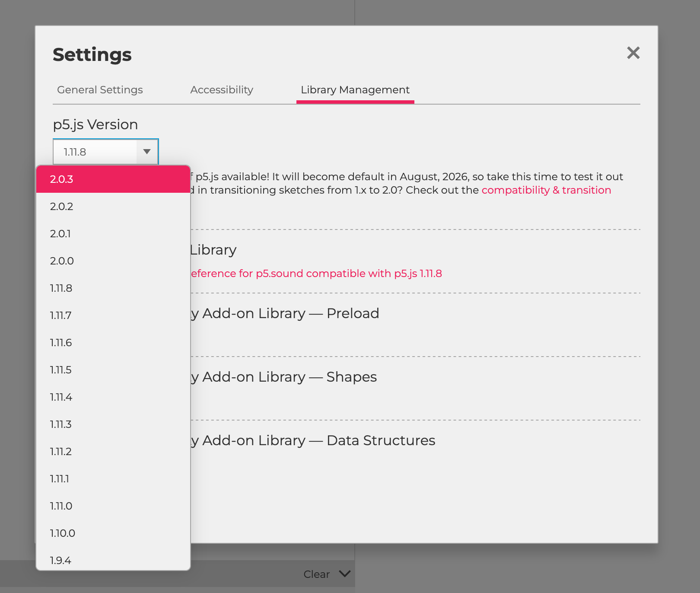This screenshot has height=593, width=700.
Task: Open the p5.sound reference link
Action: (x=315, y=273)
